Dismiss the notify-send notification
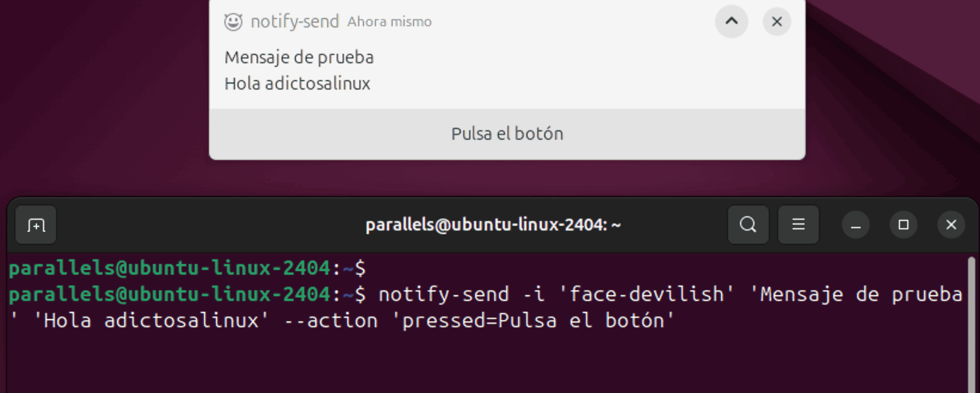Image resolution: width=980 pixels, height=393 pixels. (x=776, y=22)
